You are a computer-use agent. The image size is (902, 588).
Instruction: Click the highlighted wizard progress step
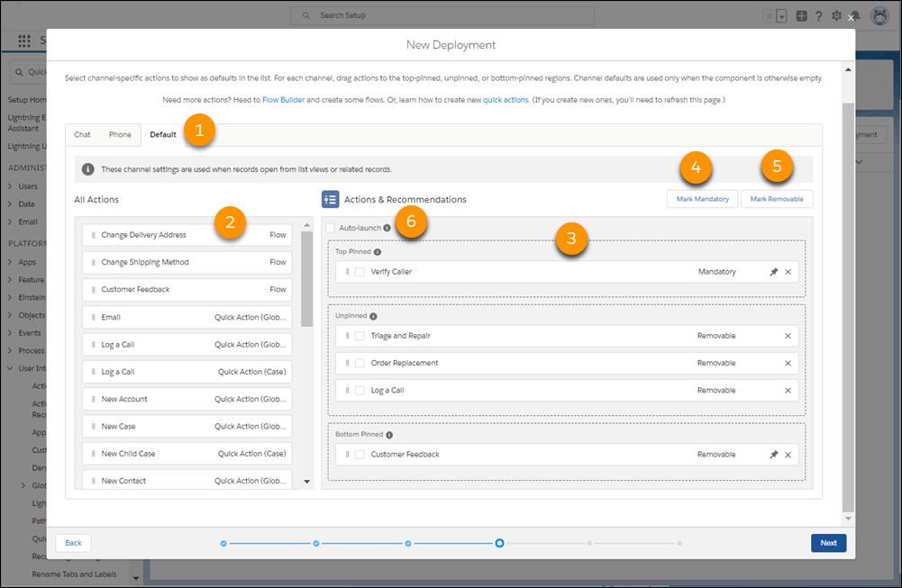(x=499, y=543)
